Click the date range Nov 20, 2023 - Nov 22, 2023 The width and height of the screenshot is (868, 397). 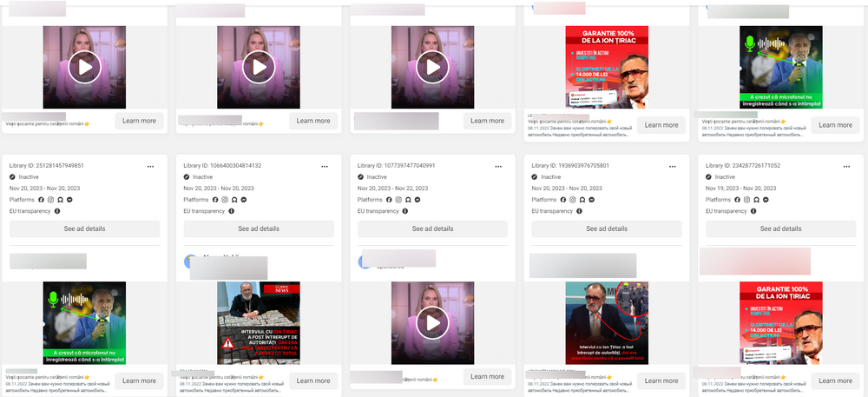(x=392, y=189)
